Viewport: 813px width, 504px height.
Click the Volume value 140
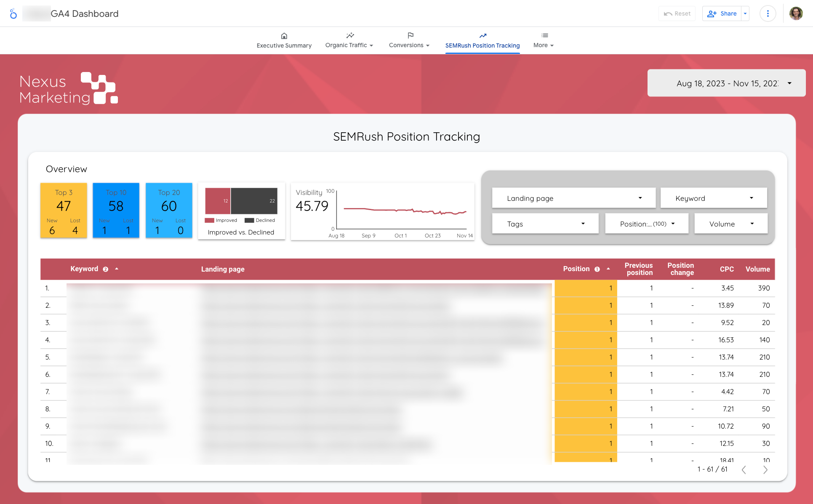(x=765, y=340)
